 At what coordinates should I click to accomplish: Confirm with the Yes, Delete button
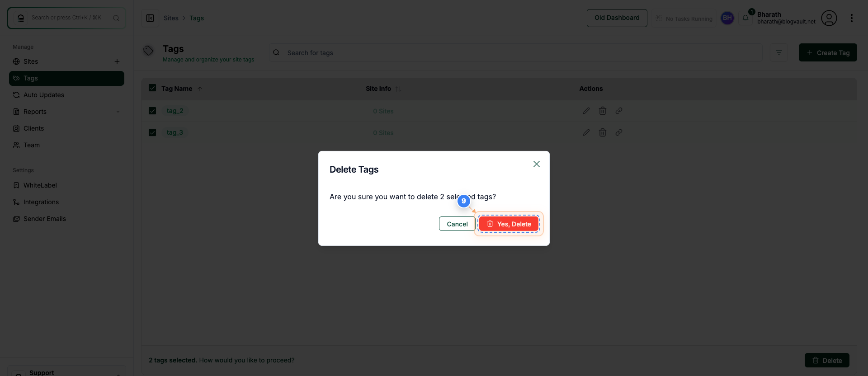pyautogui.click(x=509, y=224)
